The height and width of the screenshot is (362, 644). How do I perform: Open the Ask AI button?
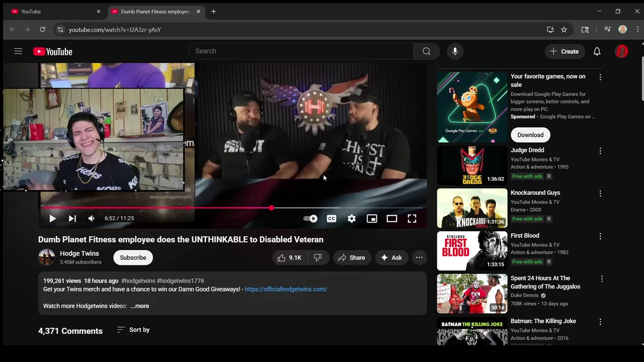coord(391,257)
